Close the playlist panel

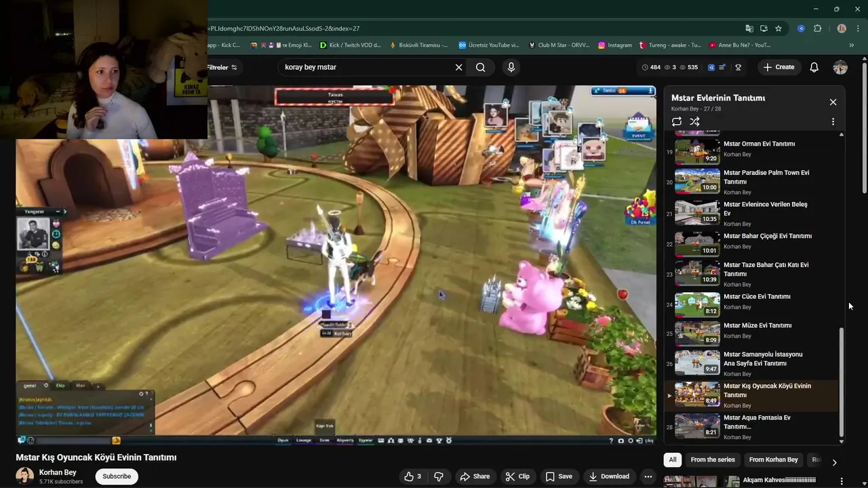point(833,102)
